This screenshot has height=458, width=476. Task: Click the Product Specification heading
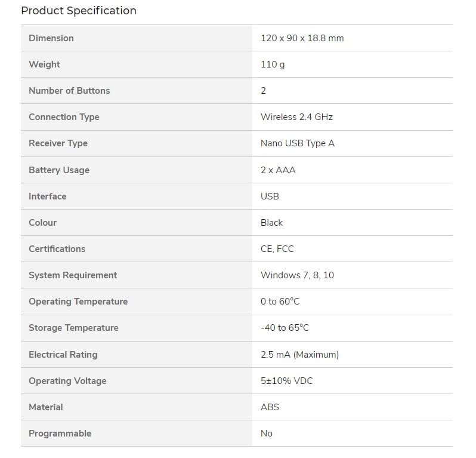[x=79, y=11]
